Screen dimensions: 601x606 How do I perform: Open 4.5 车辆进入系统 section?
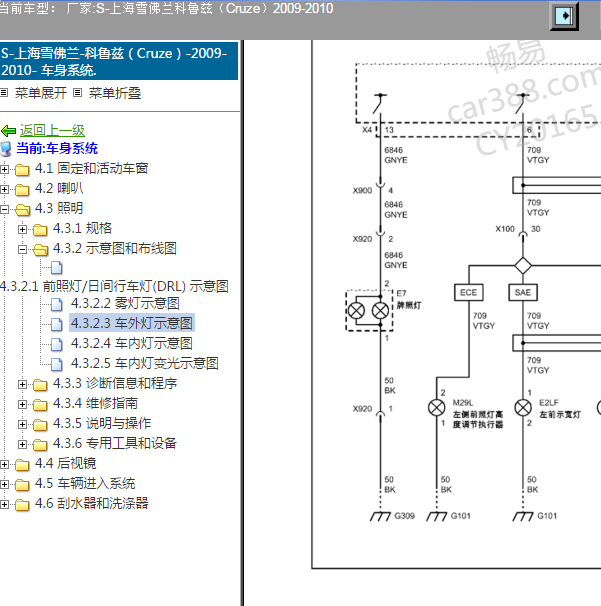tap(85, 483)
